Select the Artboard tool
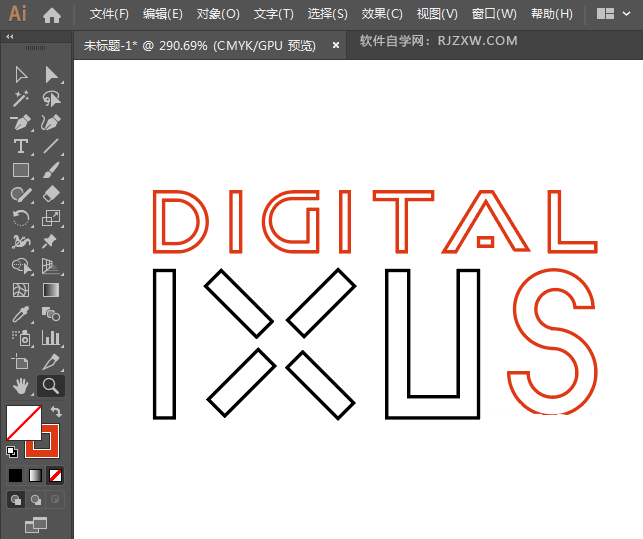 (x=20, y=362)
